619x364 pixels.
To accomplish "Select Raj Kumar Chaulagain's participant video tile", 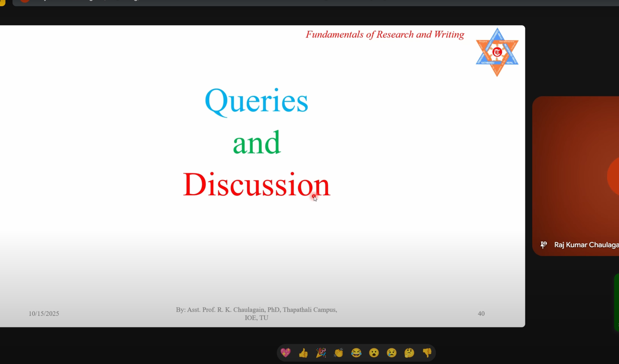I will click(x=576, y=176).
